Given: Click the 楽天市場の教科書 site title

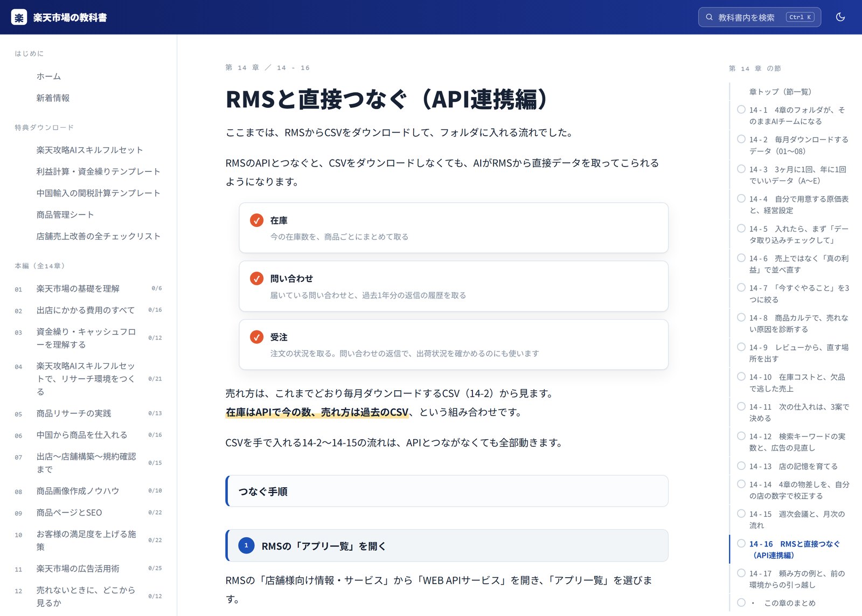Looking at the screenshot, I should 70,17.
